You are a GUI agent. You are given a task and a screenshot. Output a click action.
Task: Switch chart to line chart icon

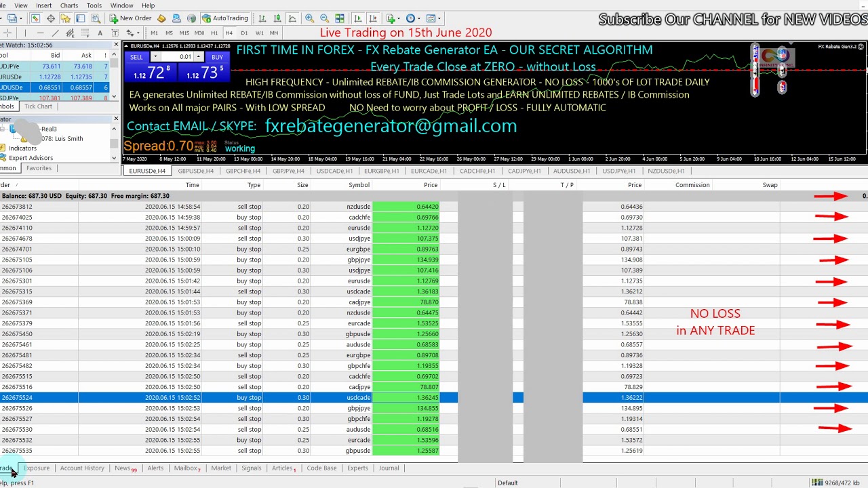point(292,18)
